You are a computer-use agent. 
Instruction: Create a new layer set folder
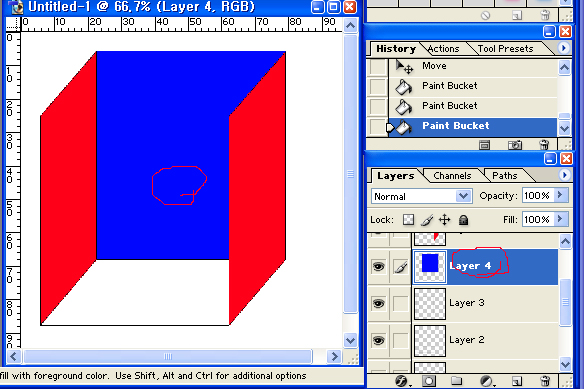(x=457, y=381)
